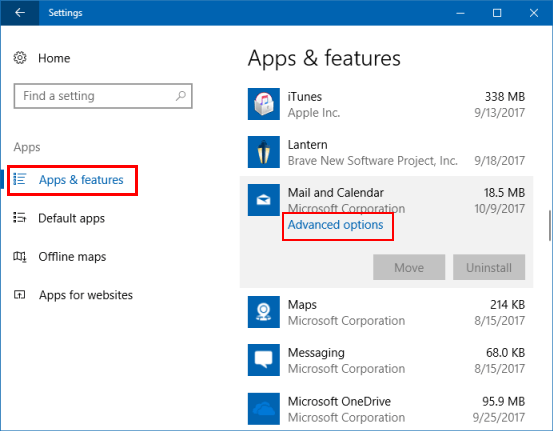Click the 68.0 KB size value

[505, 353]
